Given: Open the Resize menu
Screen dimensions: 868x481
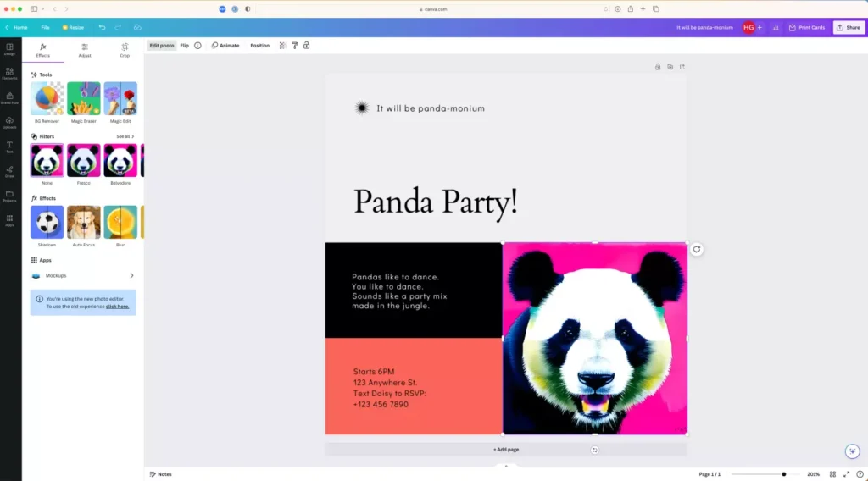Looking at the screenshot, I should [x=73, y=27].
